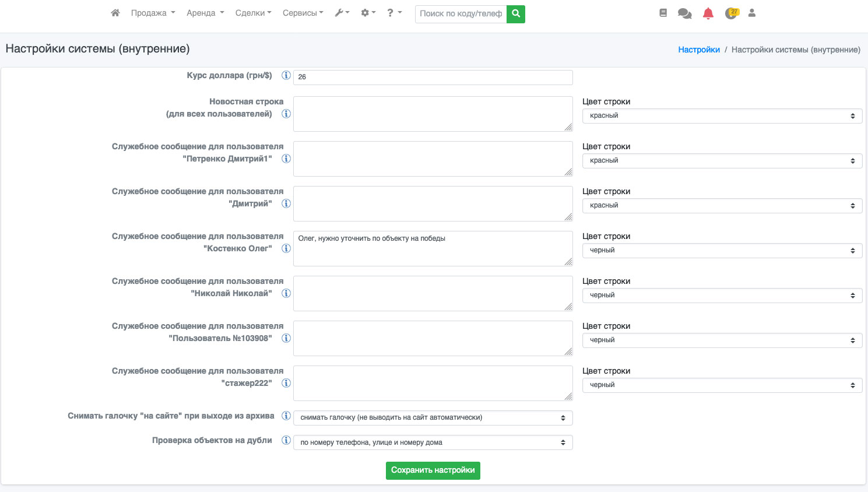Open the chat messages icon
Viewport: 868px width, 492px height.
pos(684,13)
